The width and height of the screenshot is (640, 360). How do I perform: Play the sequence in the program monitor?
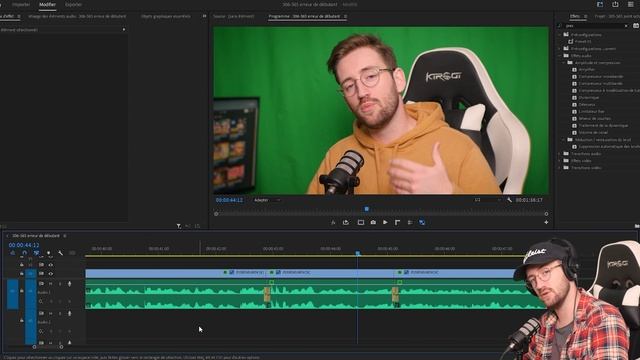pyautogui.click(x=385, y=222)
